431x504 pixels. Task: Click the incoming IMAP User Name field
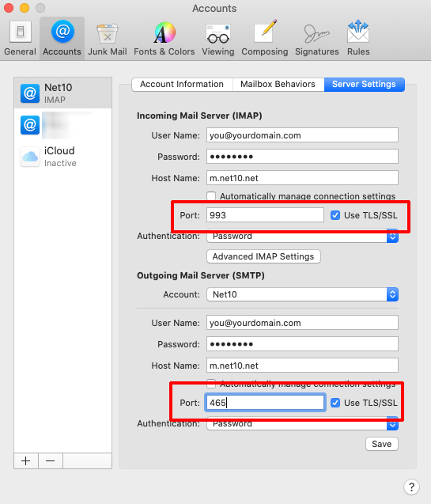(302, 135)
